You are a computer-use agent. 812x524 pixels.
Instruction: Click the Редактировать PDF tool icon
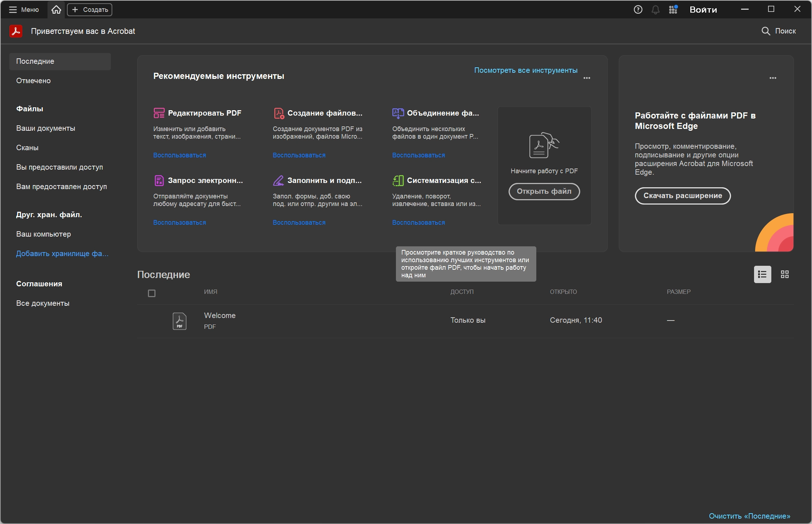tap(159, 113)
